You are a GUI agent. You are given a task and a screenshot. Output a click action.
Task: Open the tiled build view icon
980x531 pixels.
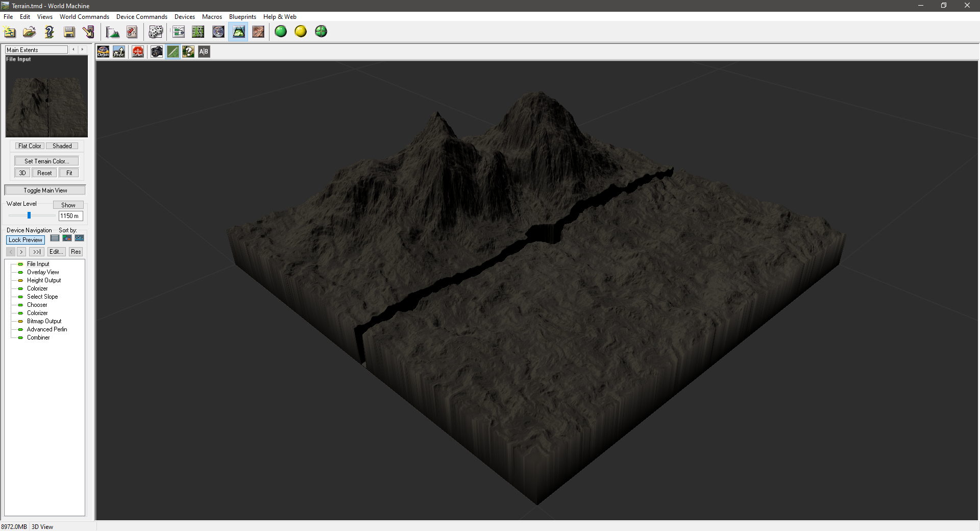tap(258, 32)
